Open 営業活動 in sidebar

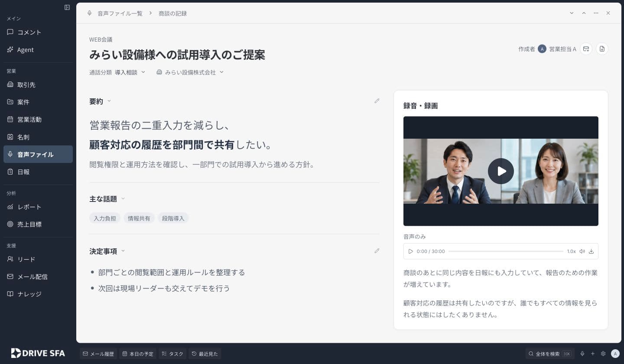38,120
